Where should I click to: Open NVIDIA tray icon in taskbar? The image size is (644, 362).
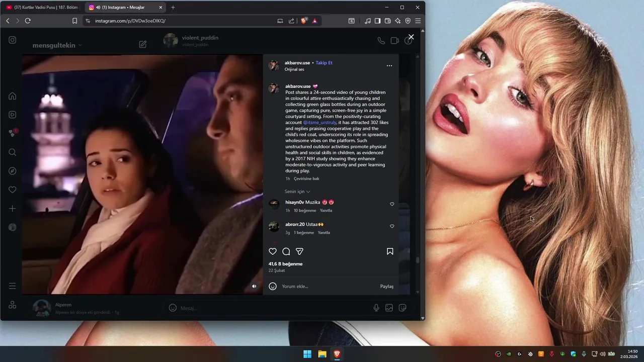(509, 354)
